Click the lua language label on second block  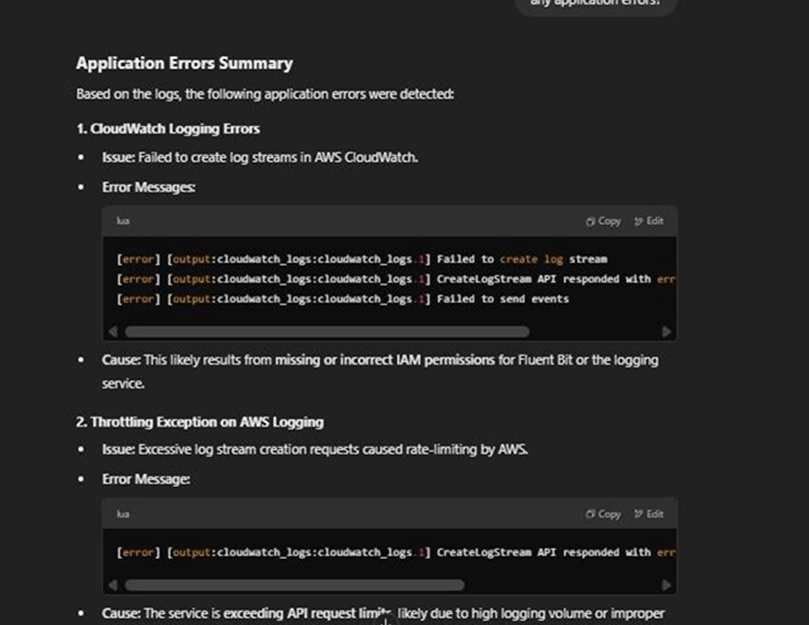[x=123, y=514]
